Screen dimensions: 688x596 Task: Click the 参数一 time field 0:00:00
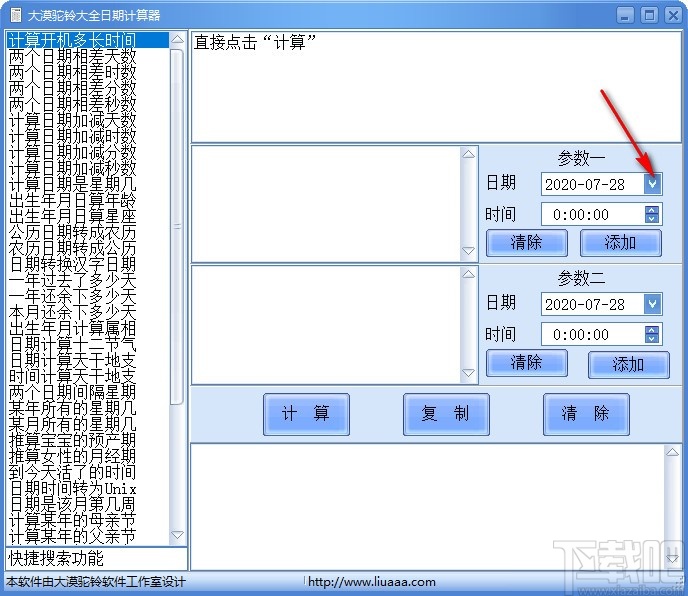coord(593,215)
